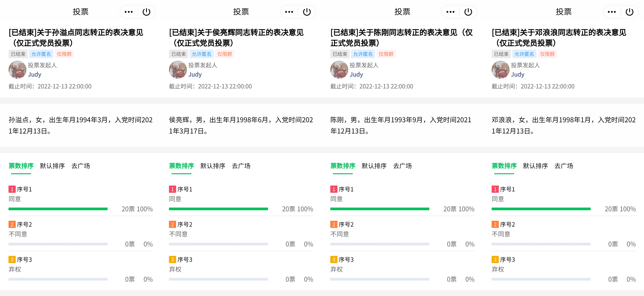Open the three-dot menu in the 陈刚 panel
This screenshot has width=644, height=296.
click(450, 12)
